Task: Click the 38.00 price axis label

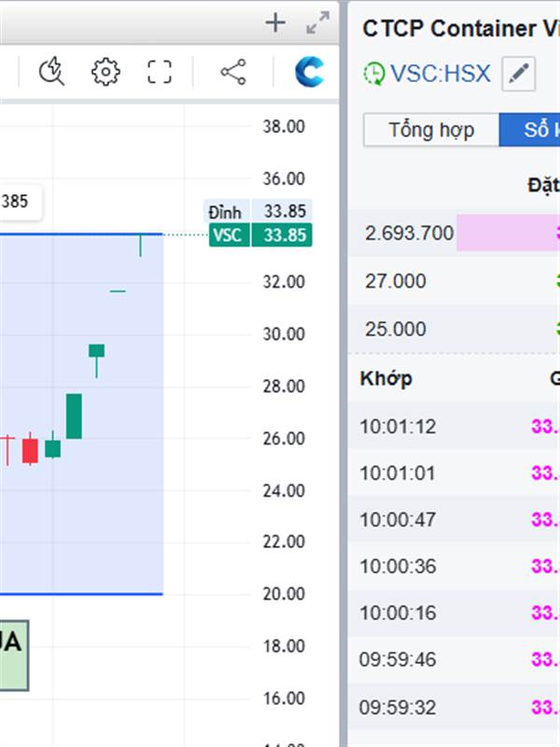Action: (284, 127)
